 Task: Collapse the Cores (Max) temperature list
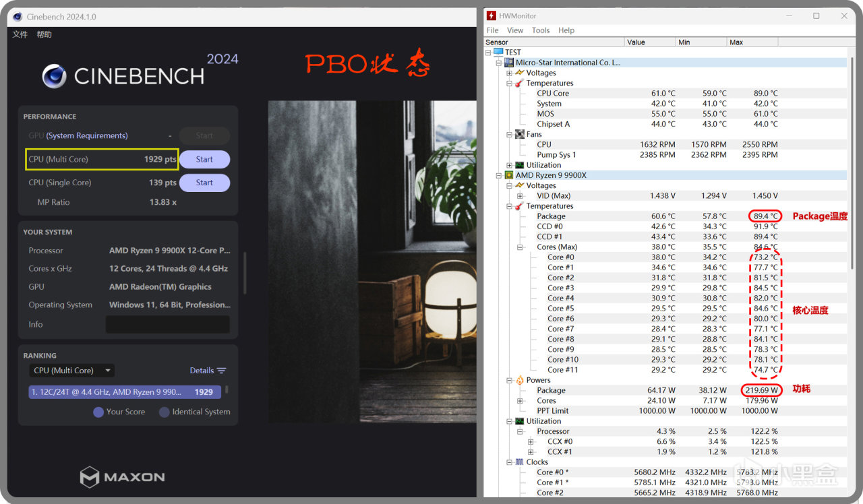pos(520,247)
